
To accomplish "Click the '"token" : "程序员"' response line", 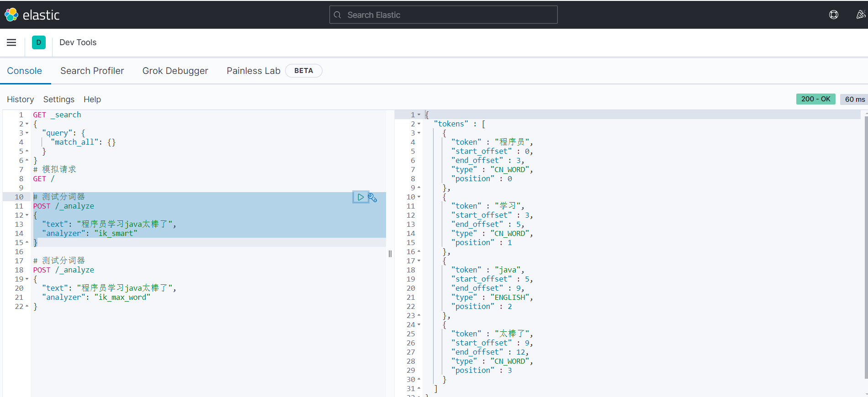I will click(x=492, y=142).
